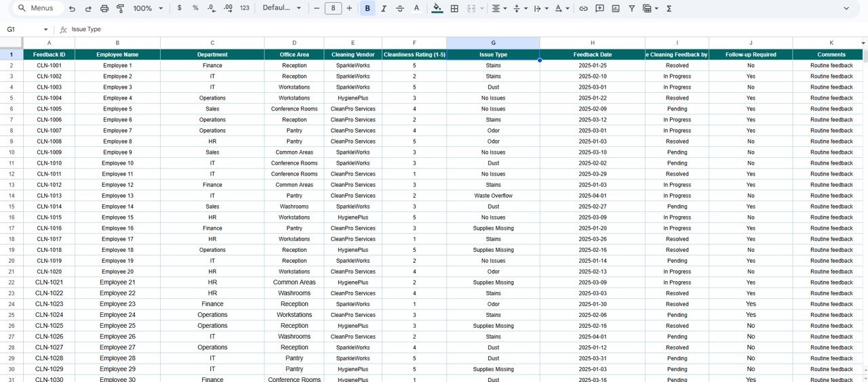
Task: Click the Print icon
Action: pyautogui.click(x=104, y=9)
